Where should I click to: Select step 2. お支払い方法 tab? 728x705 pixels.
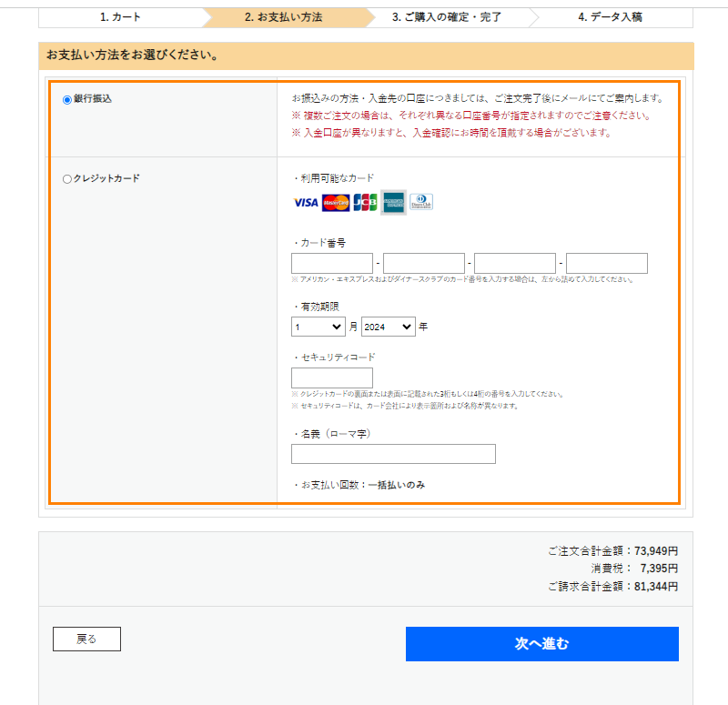[283, 16]
